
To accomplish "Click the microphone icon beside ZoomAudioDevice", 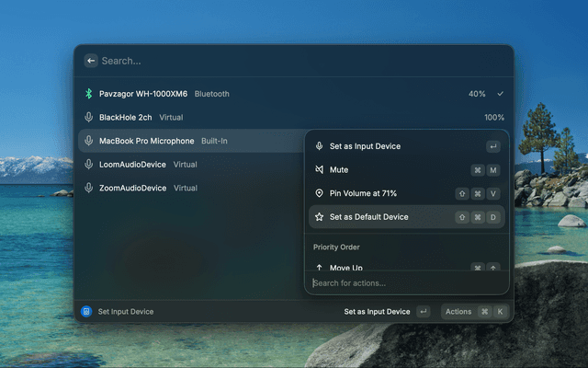I will (x=89, y=188).
